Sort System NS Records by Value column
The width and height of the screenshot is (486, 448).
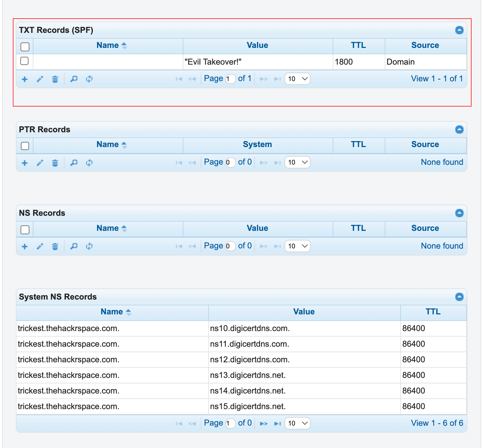click(304, 312)
